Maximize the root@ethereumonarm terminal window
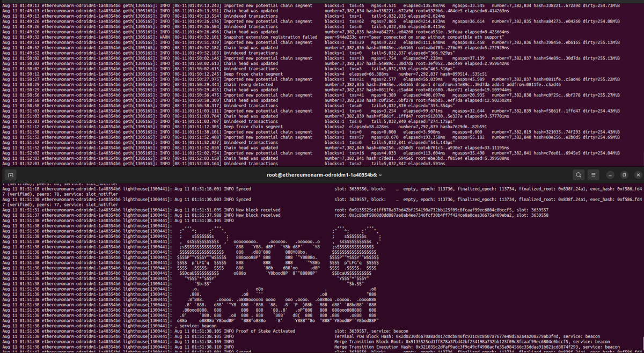This screenshot has width=644, height=353. tap(625, 175)
